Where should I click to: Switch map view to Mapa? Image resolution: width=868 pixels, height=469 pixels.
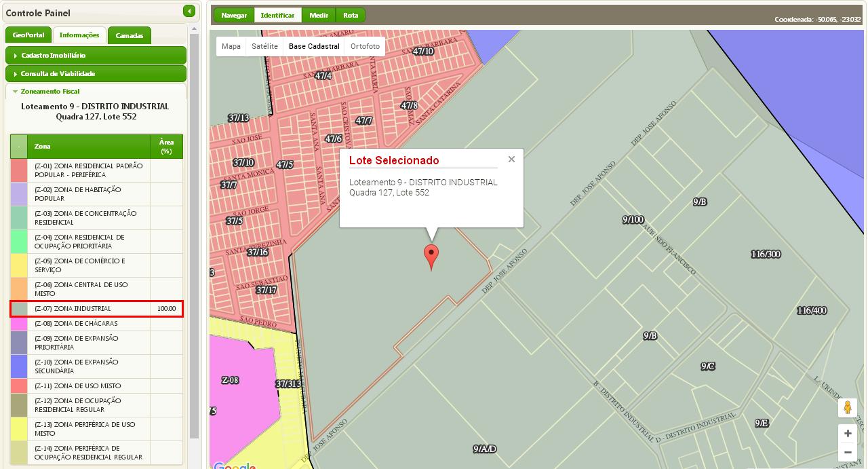click(x=231, y=46)
